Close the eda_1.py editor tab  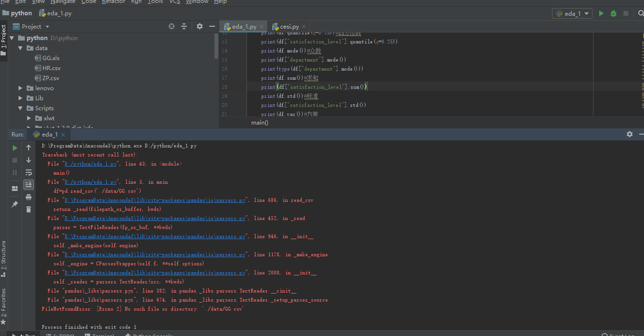coord(262,27)
